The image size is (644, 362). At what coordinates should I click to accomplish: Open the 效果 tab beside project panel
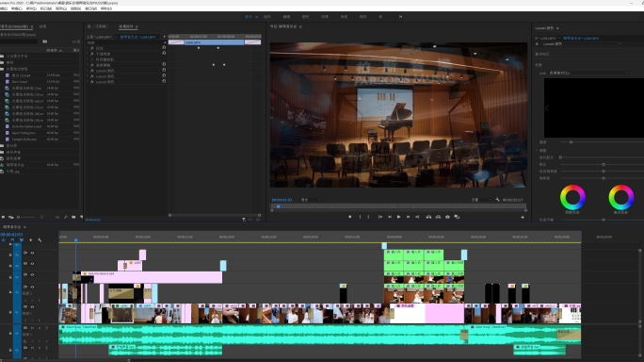pos(42,26)
